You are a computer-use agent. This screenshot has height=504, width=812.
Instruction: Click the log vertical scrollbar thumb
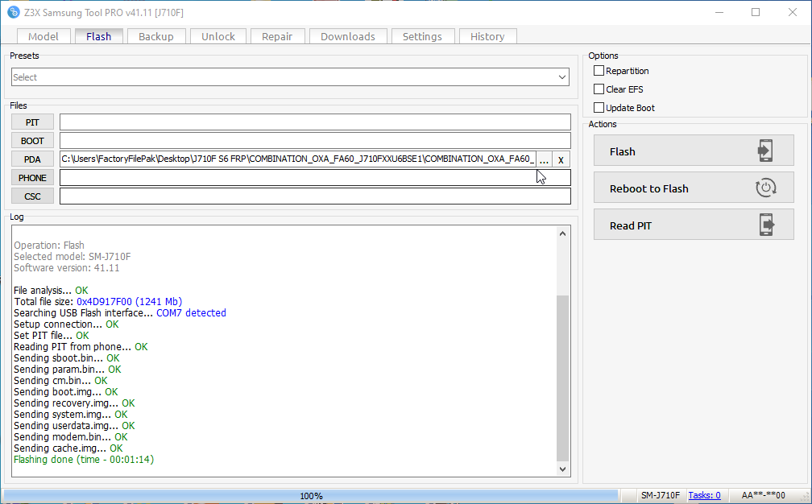(562, 378)
